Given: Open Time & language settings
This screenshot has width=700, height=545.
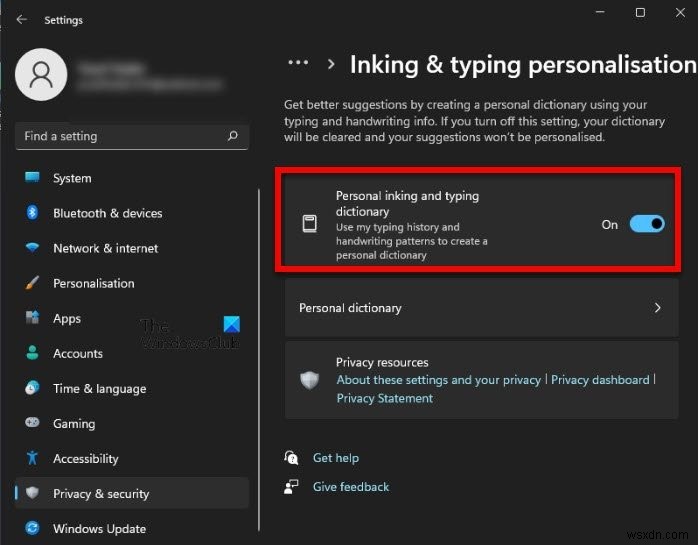Looking at the screenshot, I should (131, 388).
